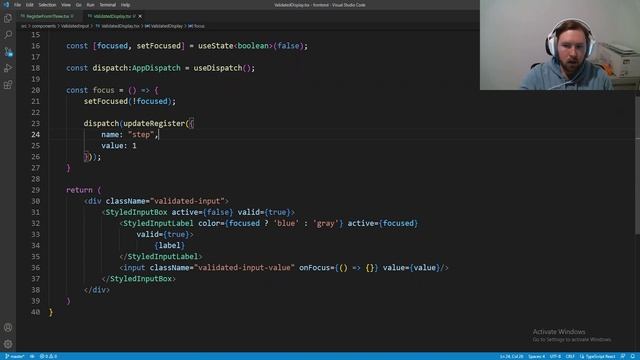Viewport: 640px width, 360px height.
Task: Click the VS Code logo icon
Action: point(6,5)
